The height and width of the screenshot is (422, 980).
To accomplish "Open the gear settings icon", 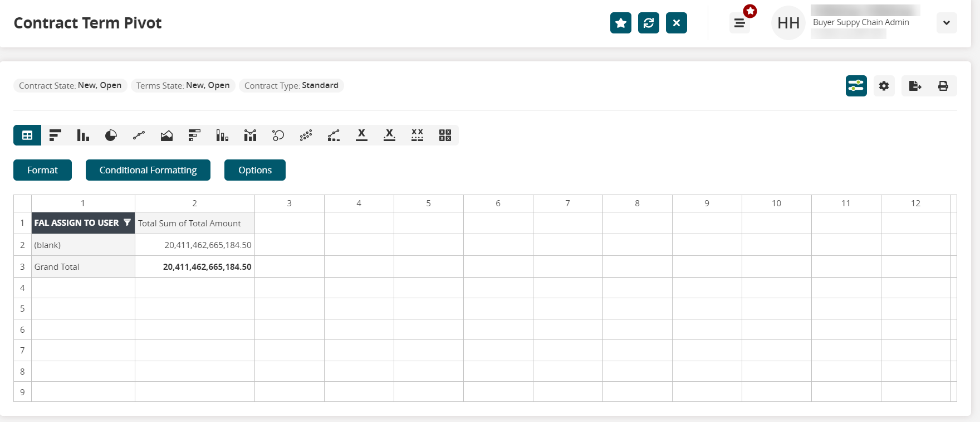I will (x=884, y=86).
